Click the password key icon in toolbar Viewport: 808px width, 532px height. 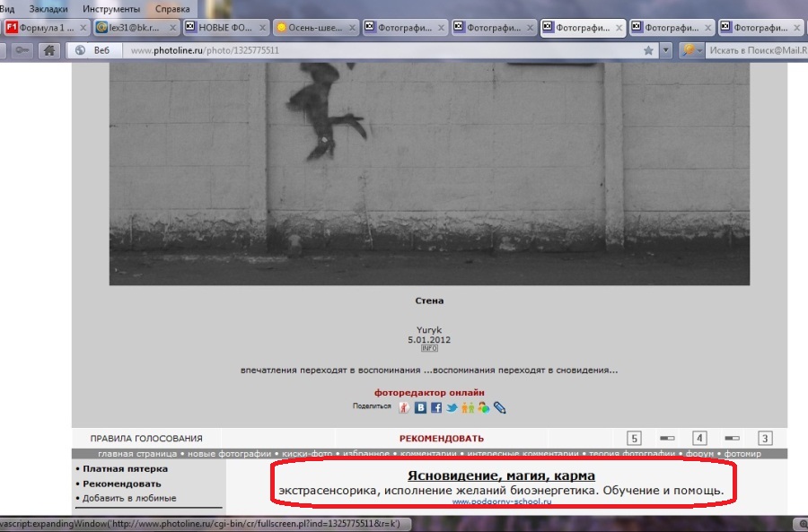tap(22, 50)
